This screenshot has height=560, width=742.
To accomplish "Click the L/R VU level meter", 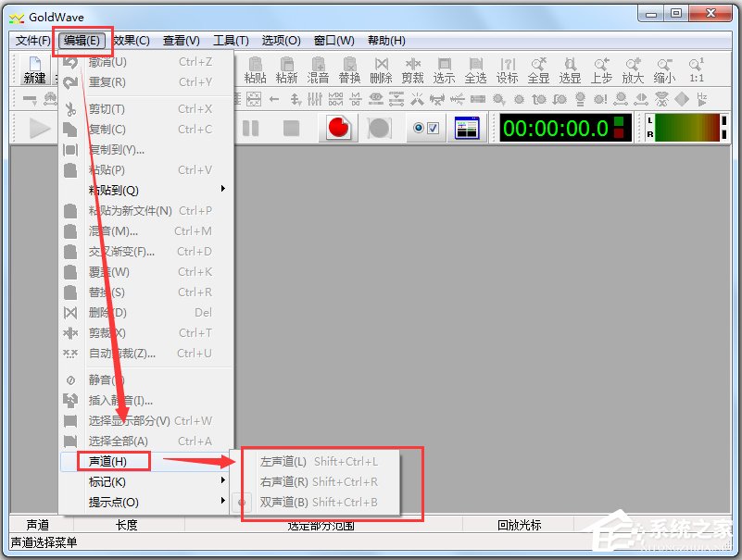I will [687, 128].
